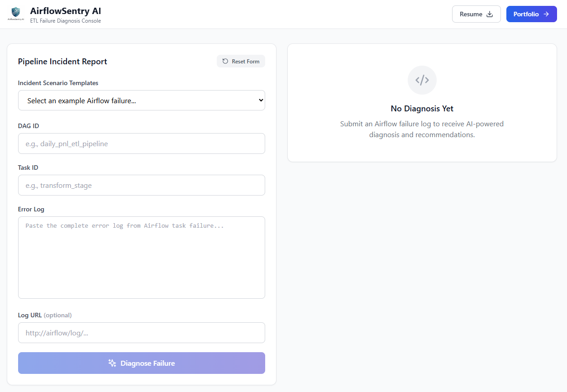Submit with Diagnose Failure button

142,363
